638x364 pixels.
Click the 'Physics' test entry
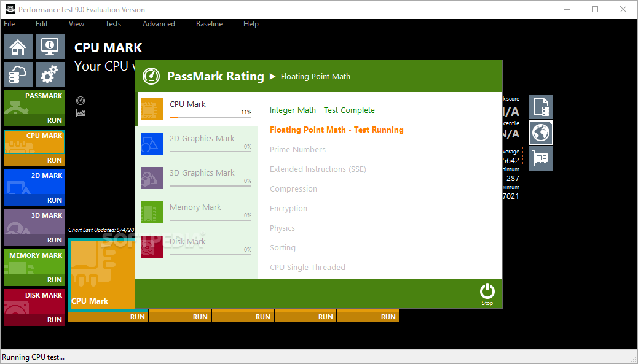[282, 228]
